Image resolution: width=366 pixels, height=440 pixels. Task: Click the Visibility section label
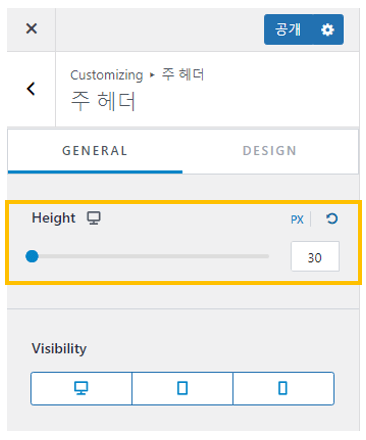[59, 349]
